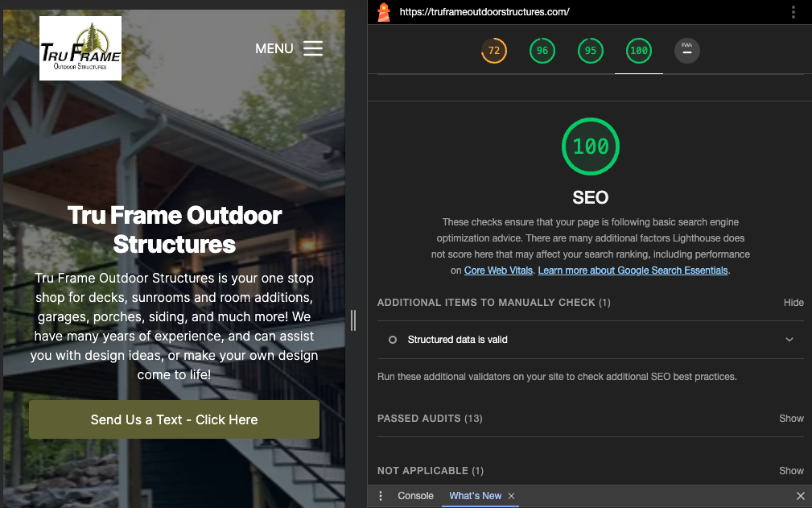Select the Accessibility score gauge showing 96
Image resolution: width=812 pixels, height=508 pixels.
pyautogui.click(x=542, y=50)
